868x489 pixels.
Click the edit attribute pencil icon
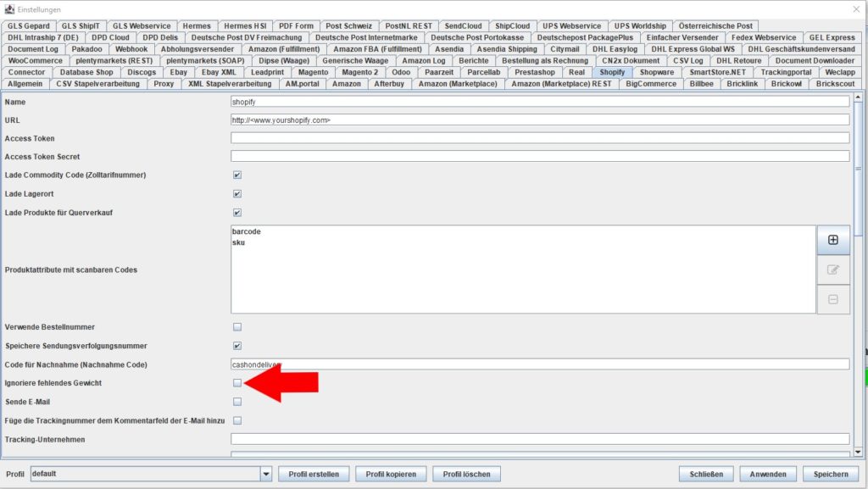(833, 270)
